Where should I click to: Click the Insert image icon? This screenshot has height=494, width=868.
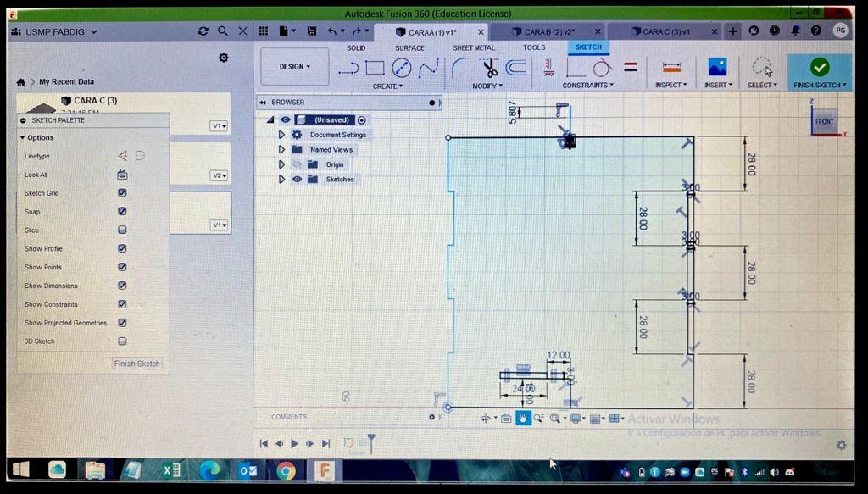pos(717,67)
